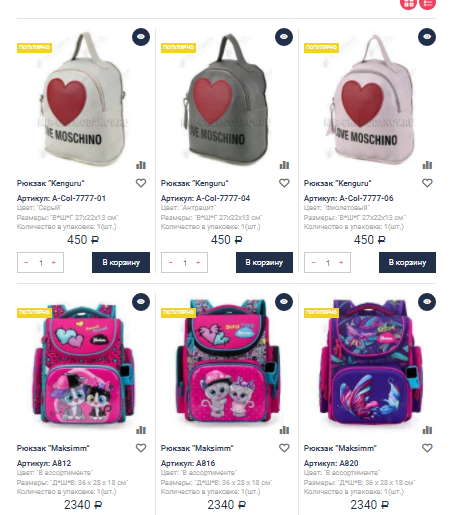Toggle wishlist heart for Kenguru A-Col-7777-04
The width and height of the screenshot is (463, 515).
click(x=284, y=183)
